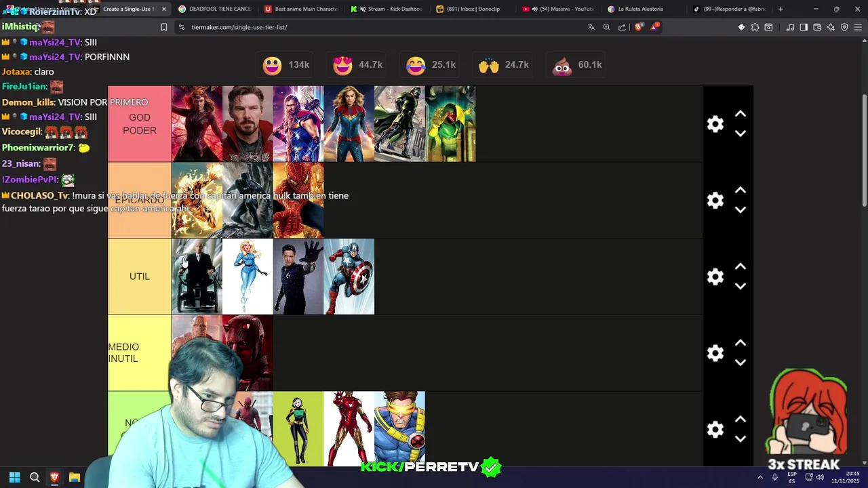Screen dimensions: 868x488
Task: Click the translate page icon
Action: 591,27
